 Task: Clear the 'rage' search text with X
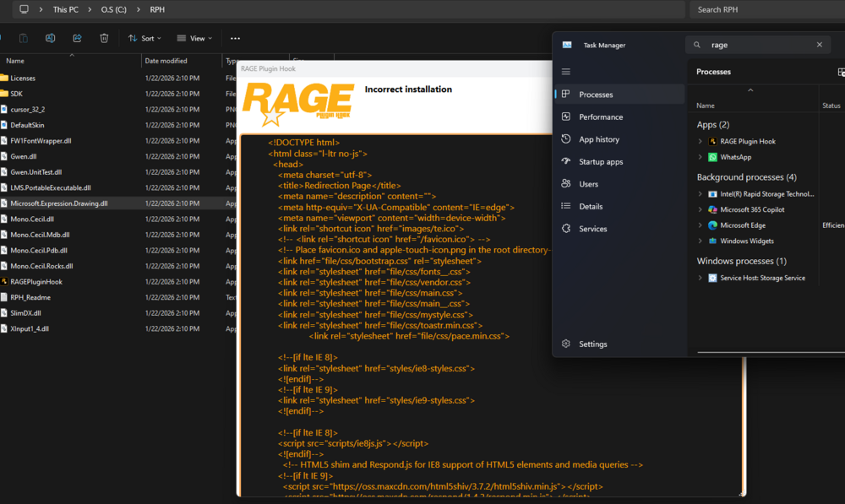(819, 45)
